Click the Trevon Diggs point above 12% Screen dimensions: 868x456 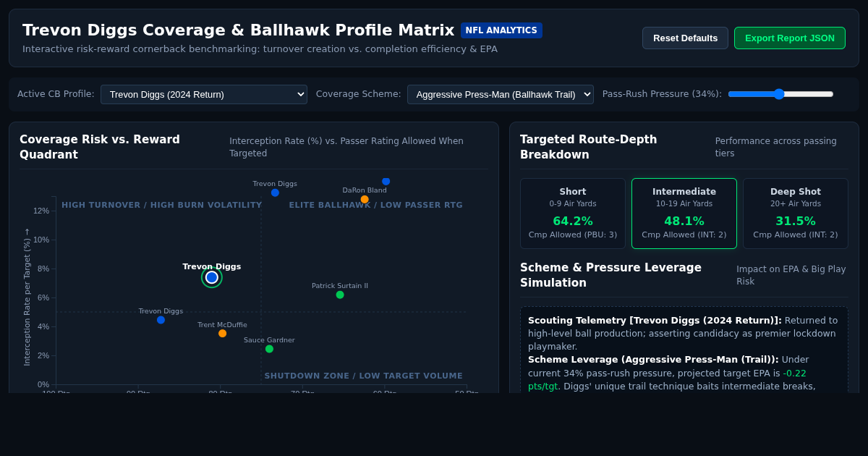(275, 193)
